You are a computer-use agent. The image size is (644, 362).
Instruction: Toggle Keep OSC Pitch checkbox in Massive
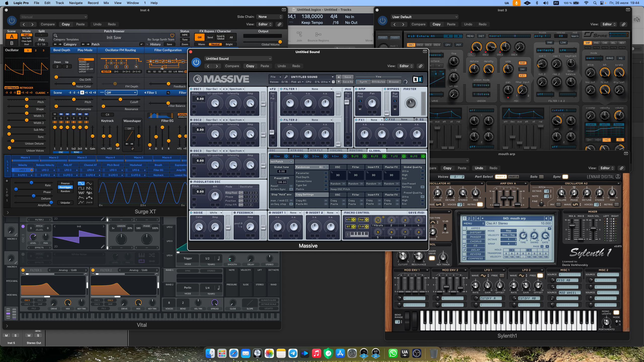pos(397,189)
